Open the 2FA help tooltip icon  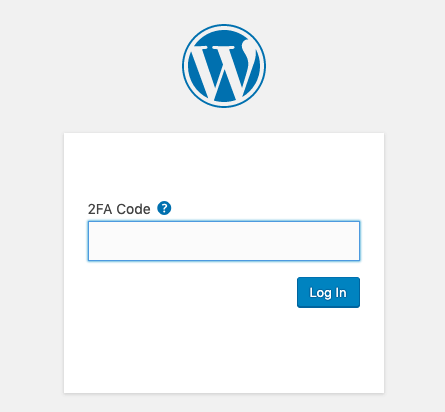(x=164, y=208)
